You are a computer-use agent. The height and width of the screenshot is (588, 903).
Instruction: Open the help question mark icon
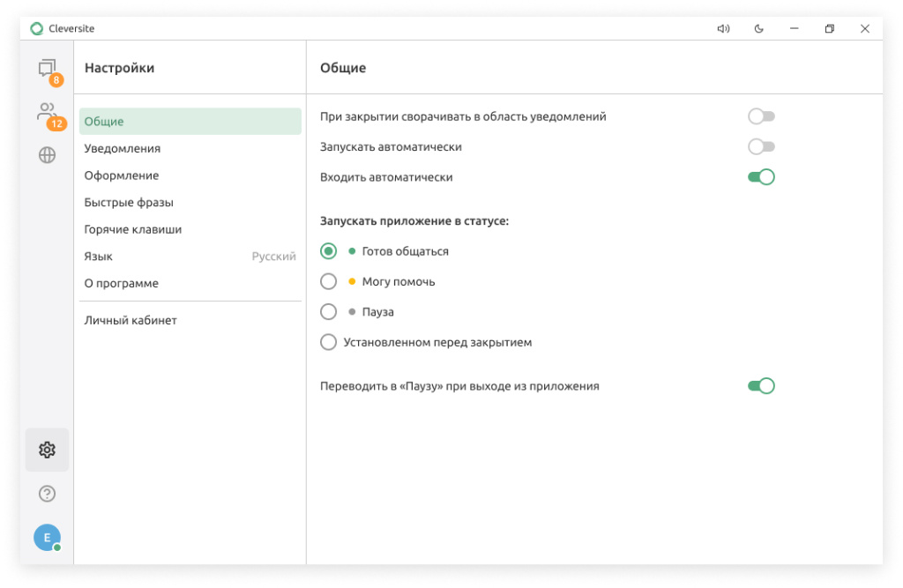tap(47, 494)
